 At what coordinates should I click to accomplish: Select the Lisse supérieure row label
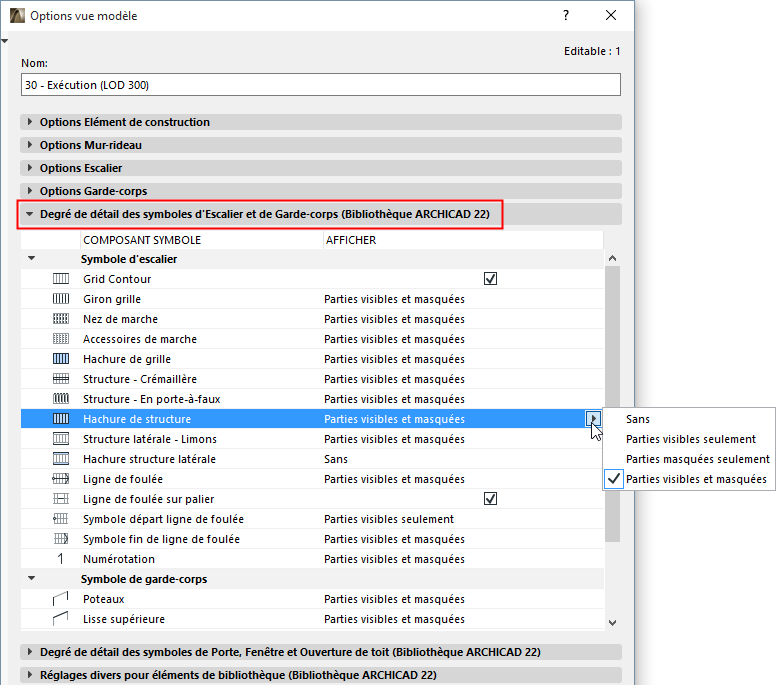[x=124, y=619]
